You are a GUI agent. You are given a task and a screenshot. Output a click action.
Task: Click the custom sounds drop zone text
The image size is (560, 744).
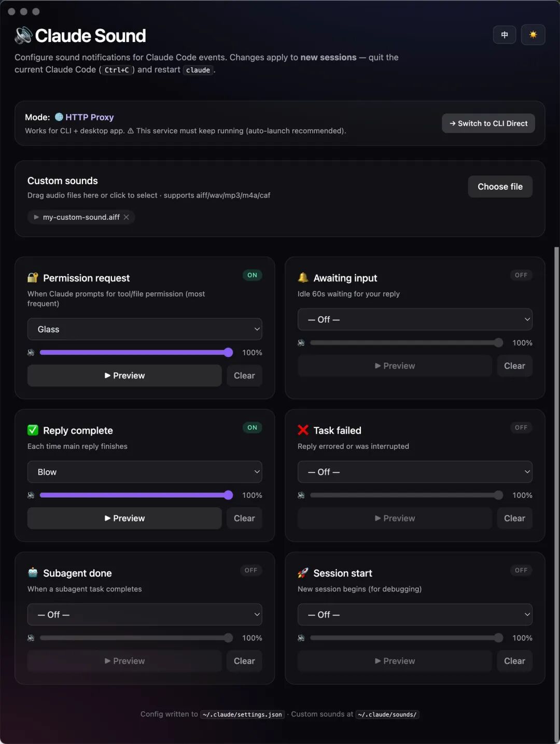click(149, 195)
